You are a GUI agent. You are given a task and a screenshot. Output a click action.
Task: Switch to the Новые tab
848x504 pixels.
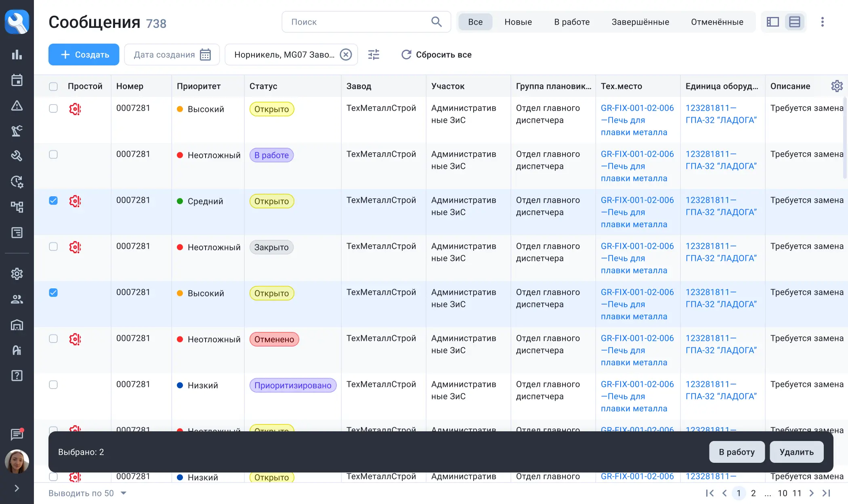point(518,22)
